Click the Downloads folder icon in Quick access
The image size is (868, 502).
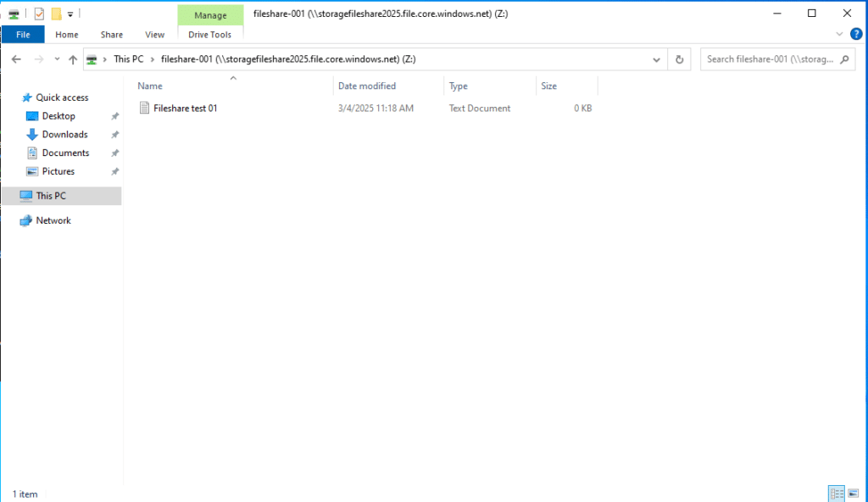(x=32, y=135)
